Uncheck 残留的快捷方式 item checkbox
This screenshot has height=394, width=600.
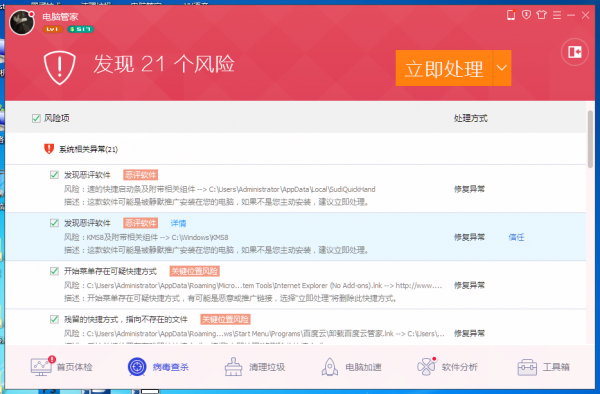tap(54, 319)
